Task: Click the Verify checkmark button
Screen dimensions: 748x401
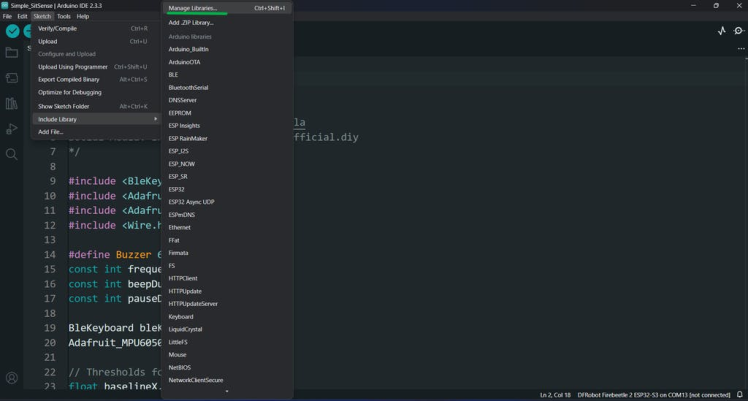Action: 12,31
